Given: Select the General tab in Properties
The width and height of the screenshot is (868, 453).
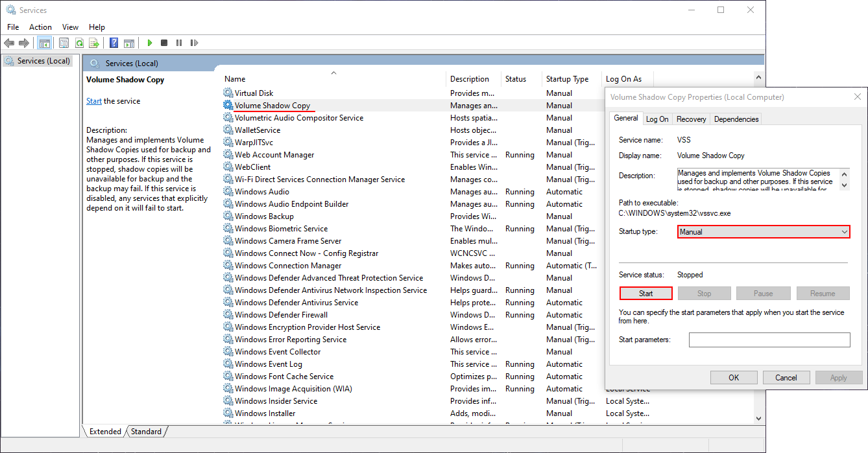Looking at the screenshot, I should tap(626, 118).
